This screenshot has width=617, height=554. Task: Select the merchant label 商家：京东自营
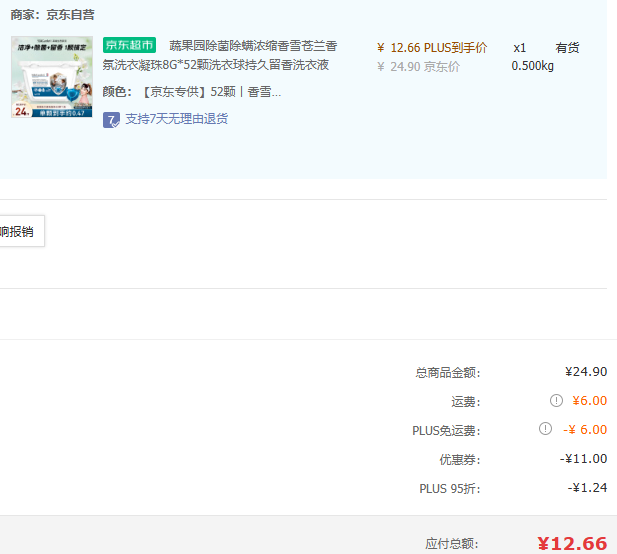52,15
